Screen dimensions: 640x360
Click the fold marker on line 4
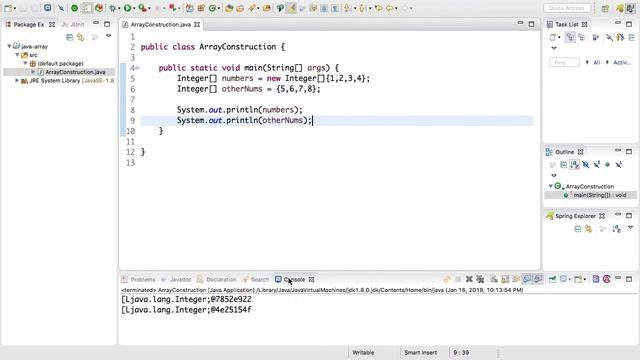138,68
